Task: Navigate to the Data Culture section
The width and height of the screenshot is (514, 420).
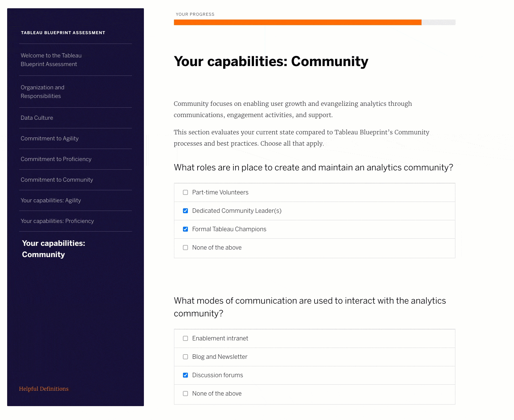Action: click(37, 118)
